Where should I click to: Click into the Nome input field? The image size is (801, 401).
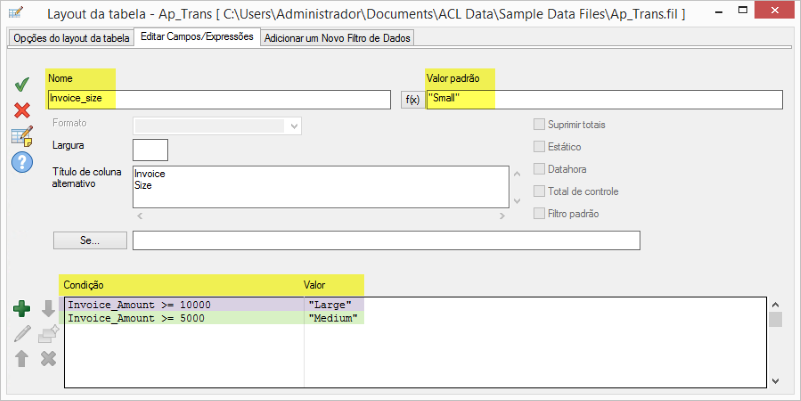click(x=218, y=100)
